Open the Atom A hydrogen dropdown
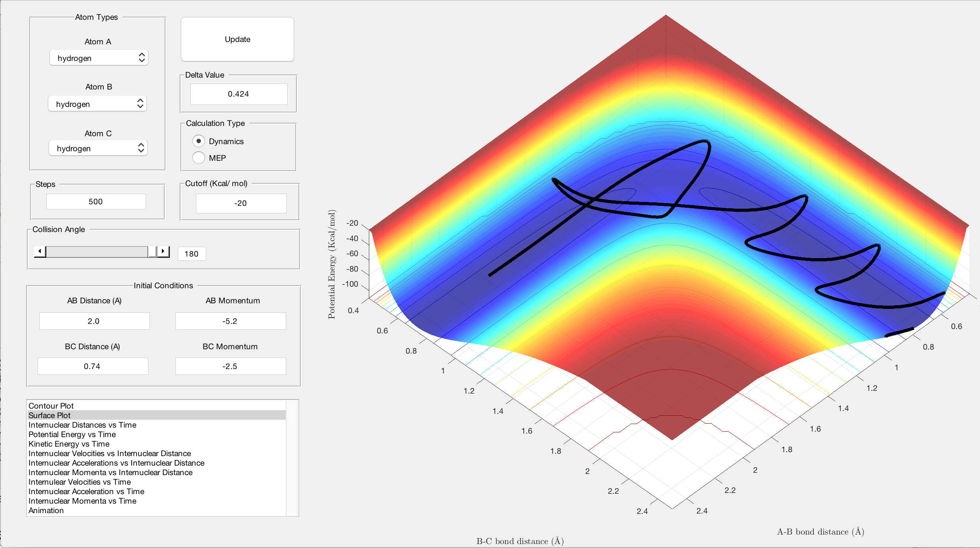 pos(99,58)
